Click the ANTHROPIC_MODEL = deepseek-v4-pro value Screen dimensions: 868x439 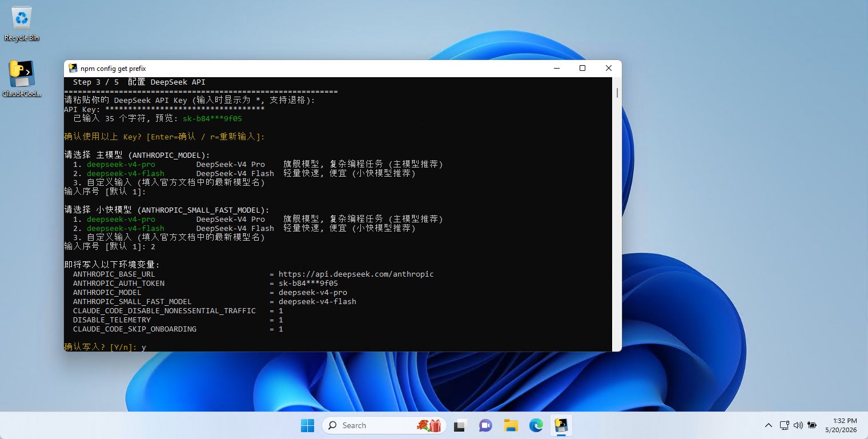[x=313, y=293]
